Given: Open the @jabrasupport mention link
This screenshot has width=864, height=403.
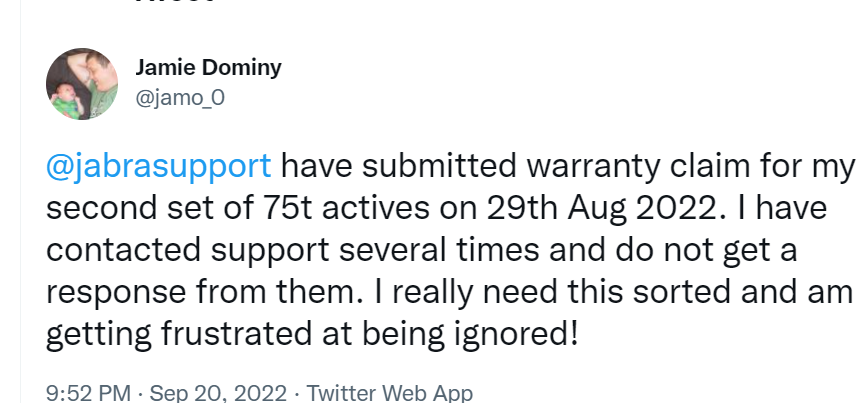Looking at the screenshot, I should pos(157,164).
